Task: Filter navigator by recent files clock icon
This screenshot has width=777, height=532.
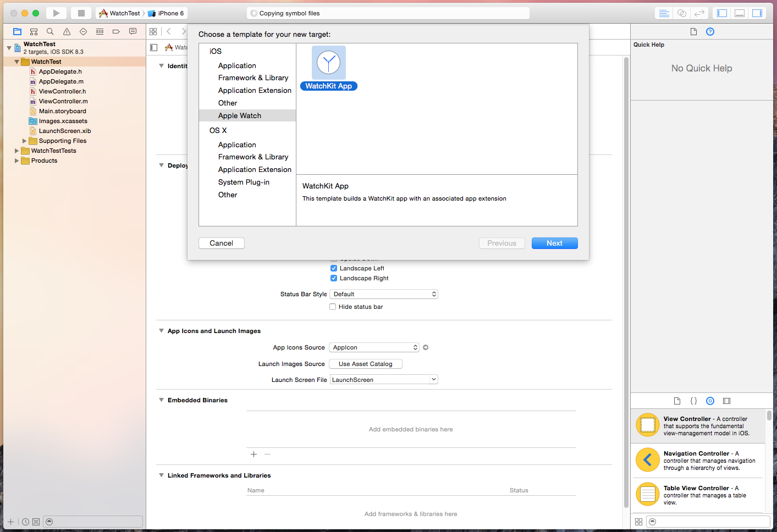Action: [25, 522]
